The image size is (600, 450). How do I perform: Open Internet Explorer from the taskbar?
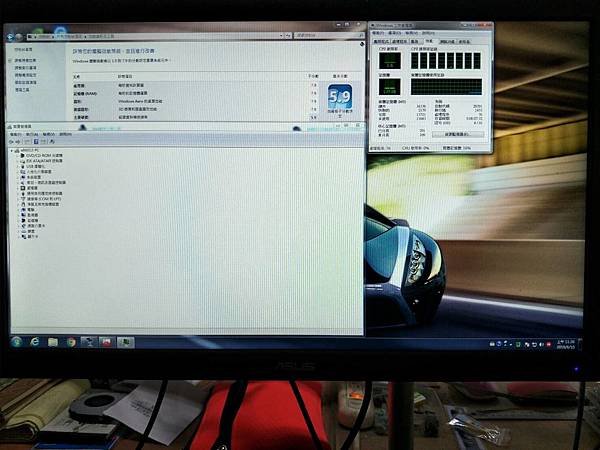tap(34, 342)
